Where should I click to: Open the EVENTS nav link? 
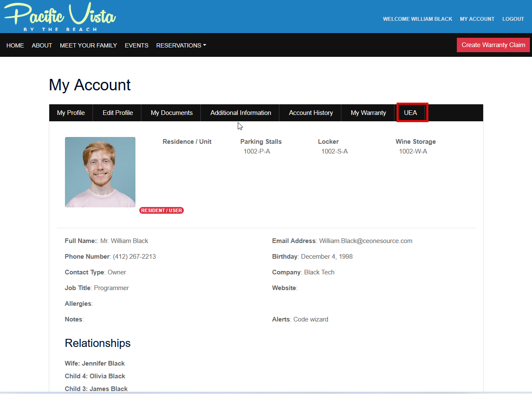(137, 45)
